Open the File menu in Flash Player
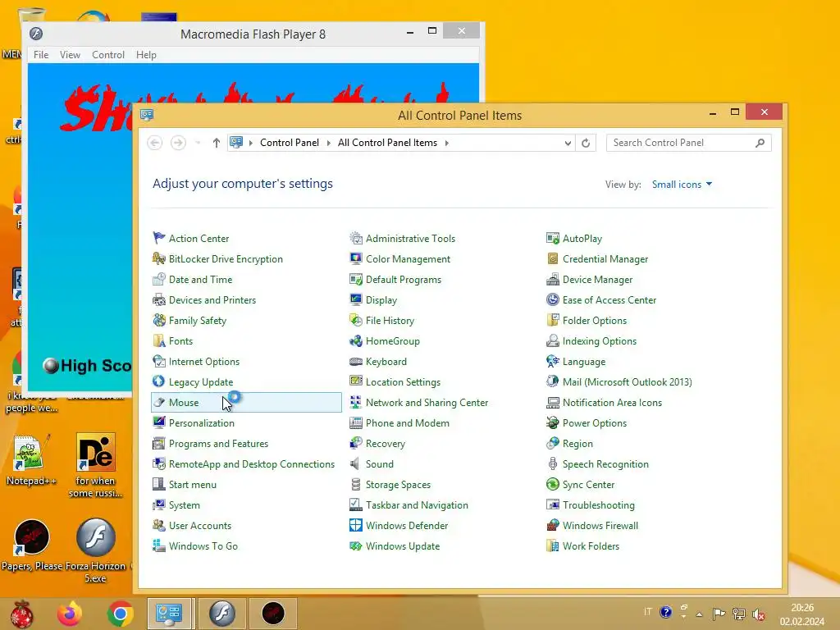840x630 pixels. pyautogui.click(x=41, y=55)
